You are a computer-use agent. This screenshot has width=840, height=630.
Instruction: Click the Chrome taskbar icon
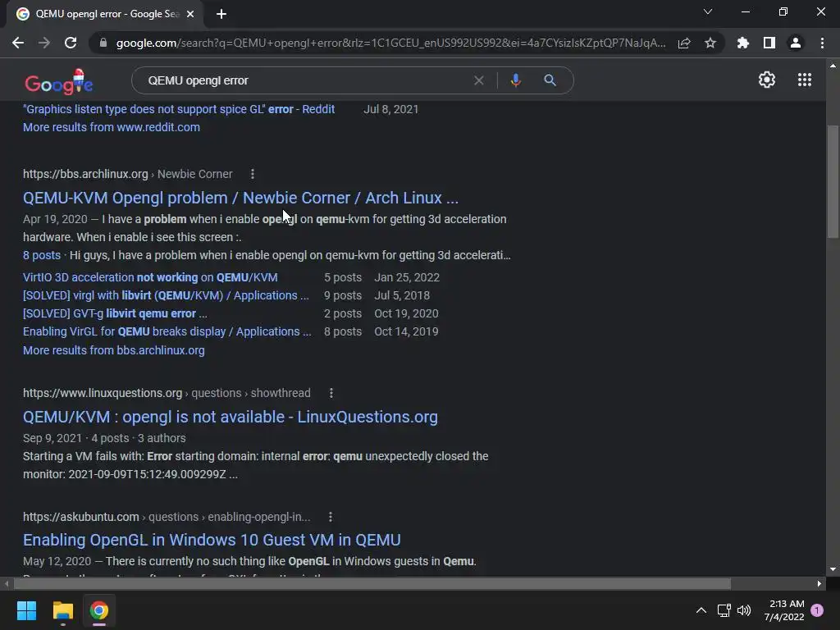99,610
